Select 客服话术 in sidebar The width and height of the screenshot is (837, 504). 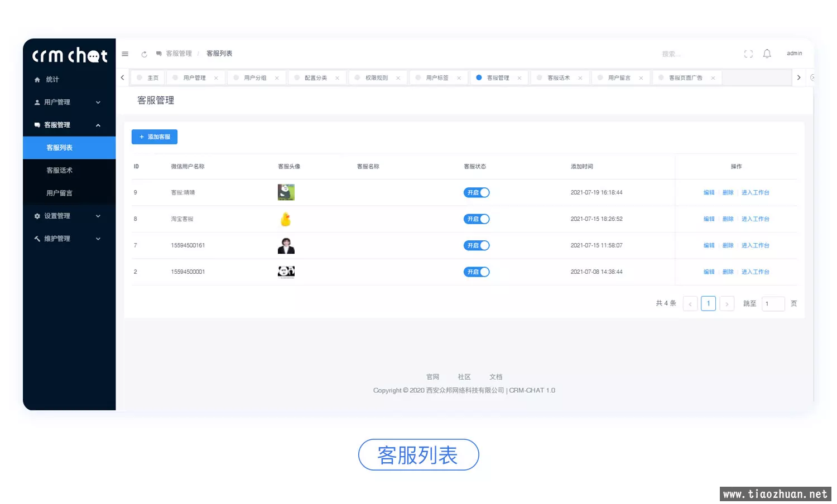click(69, 171)
